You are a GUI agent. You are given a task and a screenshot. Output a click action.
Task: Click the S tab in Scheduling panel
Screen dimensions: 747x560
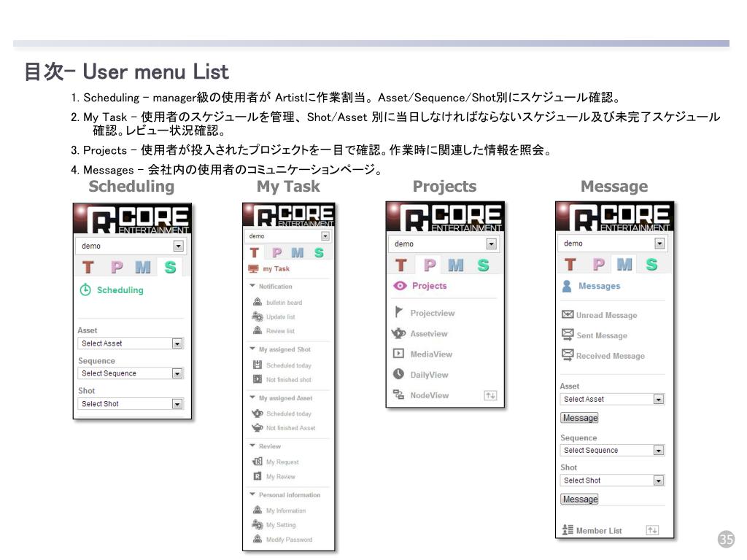pos(170,267)
